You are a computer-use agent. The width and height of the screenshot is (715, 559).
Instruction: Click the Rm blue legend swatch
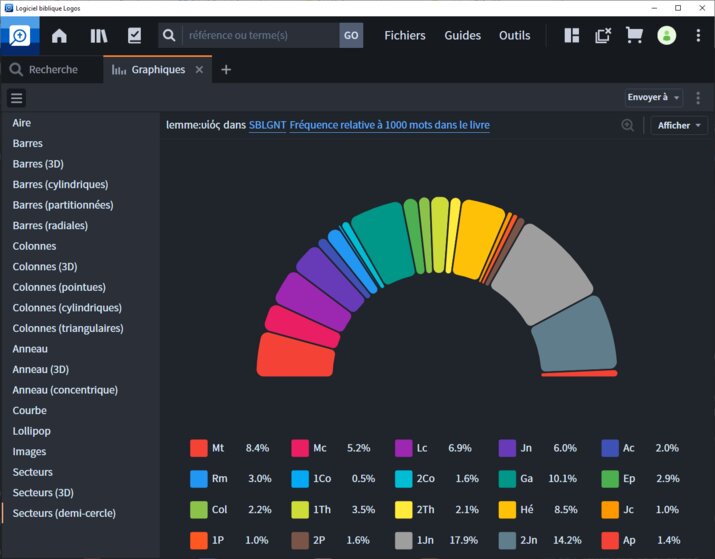click(199, 479)
